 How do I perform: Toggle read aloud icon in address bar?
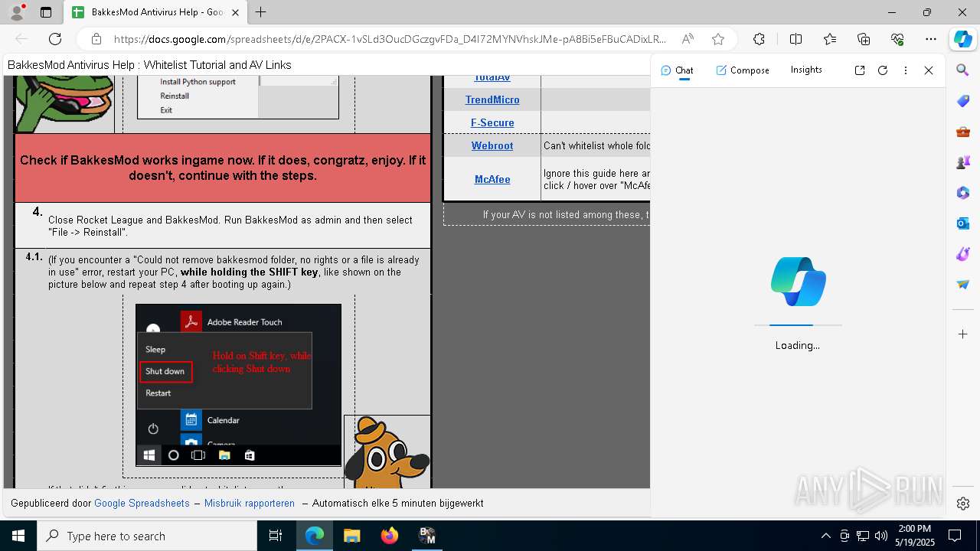[688, 39]
